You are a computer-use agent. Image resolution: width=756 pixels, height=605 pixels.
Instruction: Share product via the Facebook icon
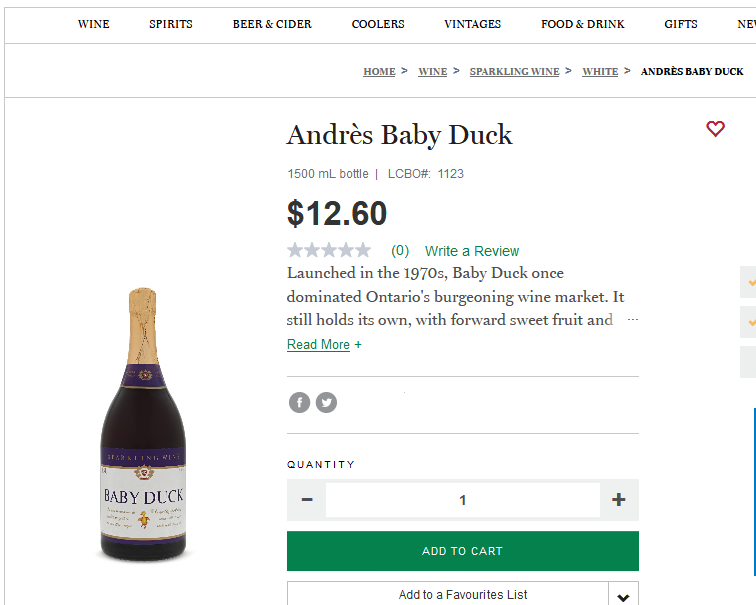(299, 403)
